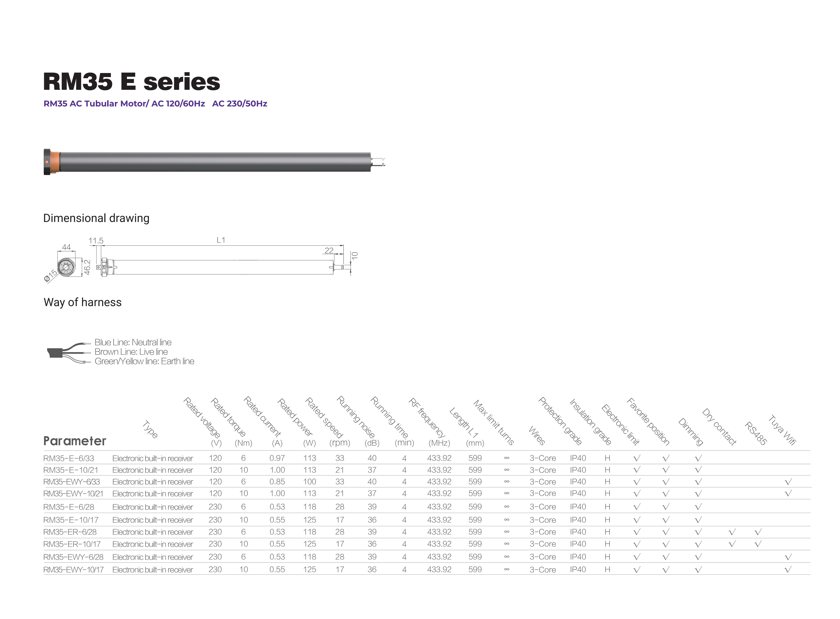840x619 pixels.
Task: Click the Blue Line: Neutral line text
Action: point(133,342)
